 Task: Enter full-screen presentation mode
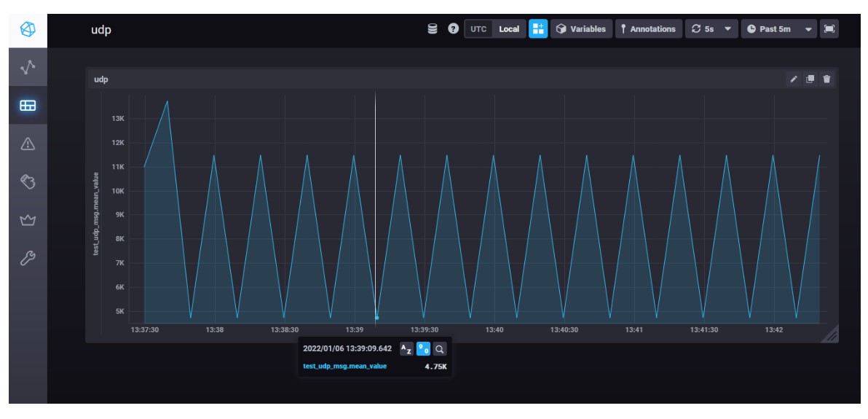[829, 29]
